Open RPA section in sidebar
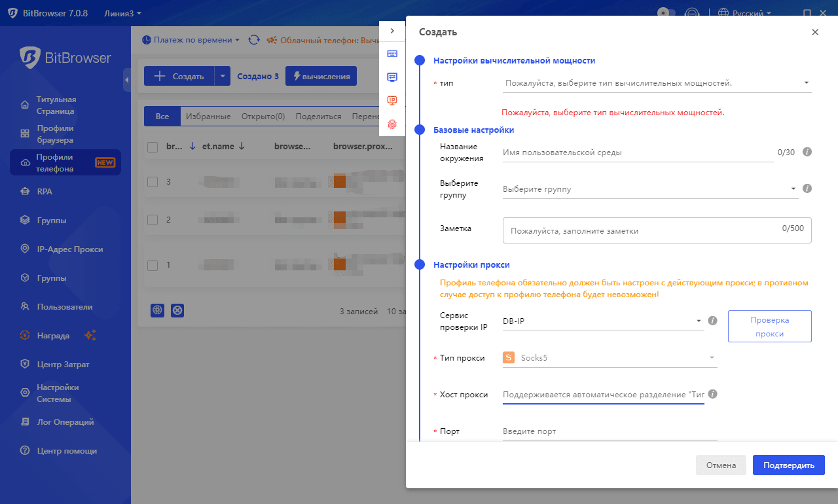This screenshot has height=504, width=838. click(45, 192)
